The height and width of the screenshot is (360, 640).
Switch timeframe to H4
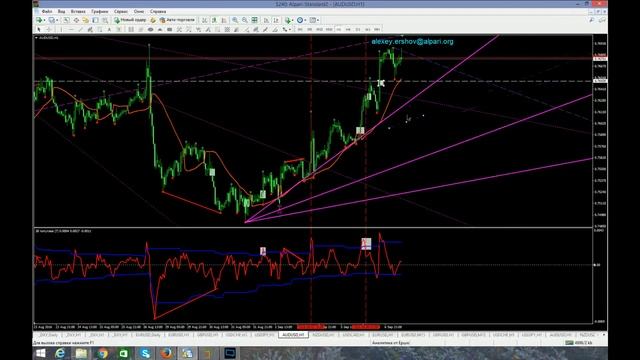348,29
